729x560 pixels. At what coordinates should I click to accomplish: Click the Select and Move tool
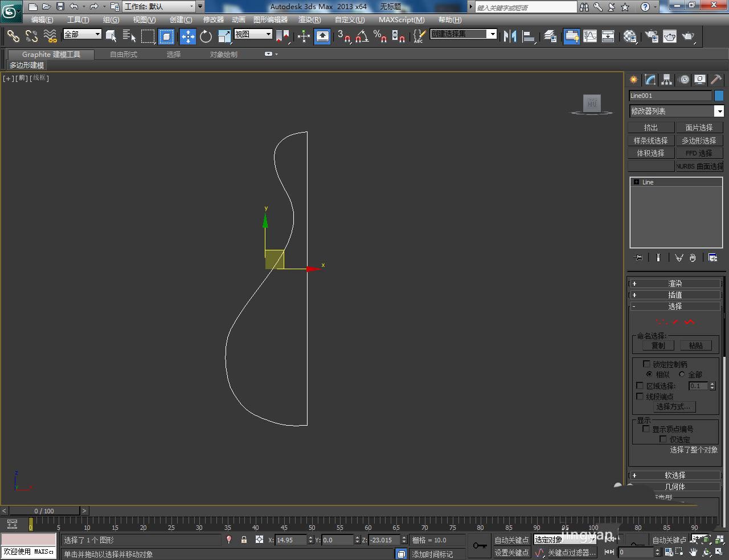tap(187, 36)
